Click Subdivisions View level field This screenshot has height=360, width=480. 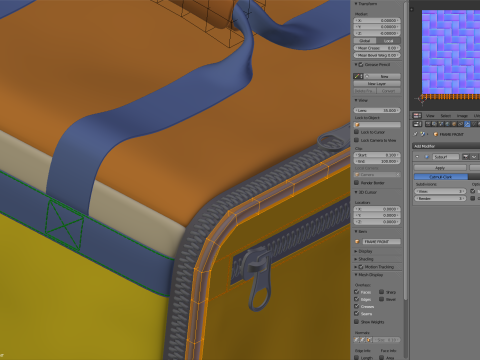[x=440, y=191]
